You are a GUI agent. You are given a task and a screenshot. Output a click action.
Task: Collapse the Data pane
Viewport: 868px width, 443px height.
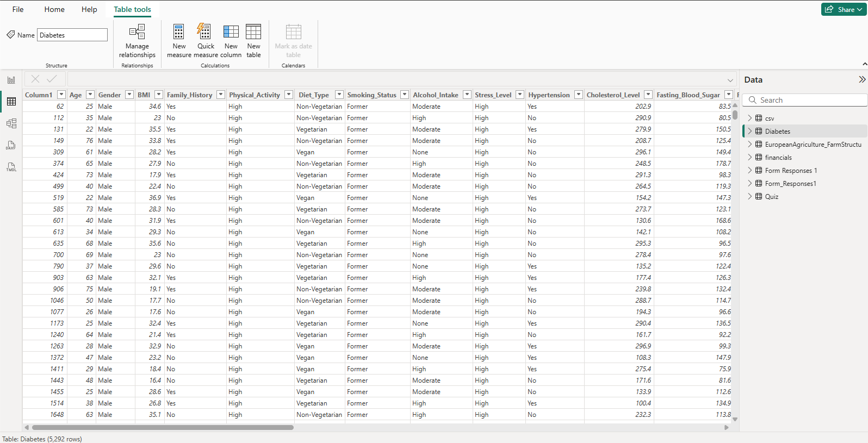pyautogui.click(x=861, y=79)
